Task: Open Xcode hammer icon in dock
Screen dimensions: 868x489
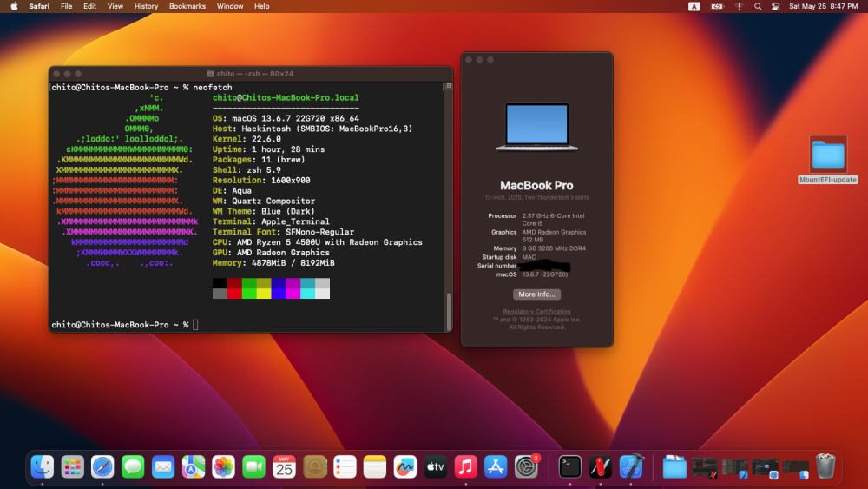Action: (630, 466)
